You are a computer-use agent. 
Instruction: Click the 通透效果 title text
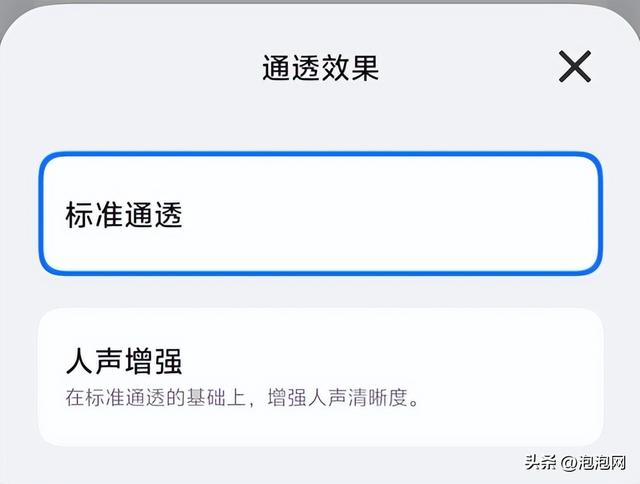[x=320, y=67]
